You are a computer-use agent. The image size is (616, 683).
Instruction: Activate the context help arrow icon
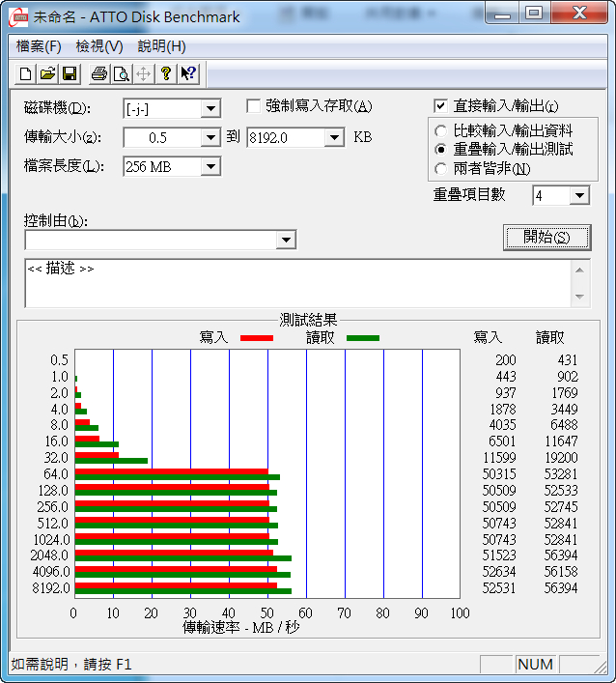click(188, 73)
